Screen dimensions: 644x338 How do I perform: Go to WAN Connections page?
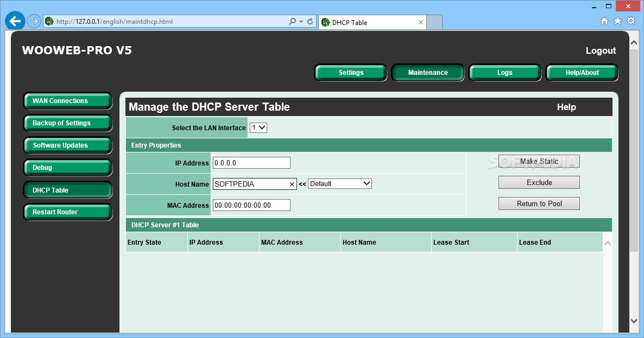click(68, 101)
